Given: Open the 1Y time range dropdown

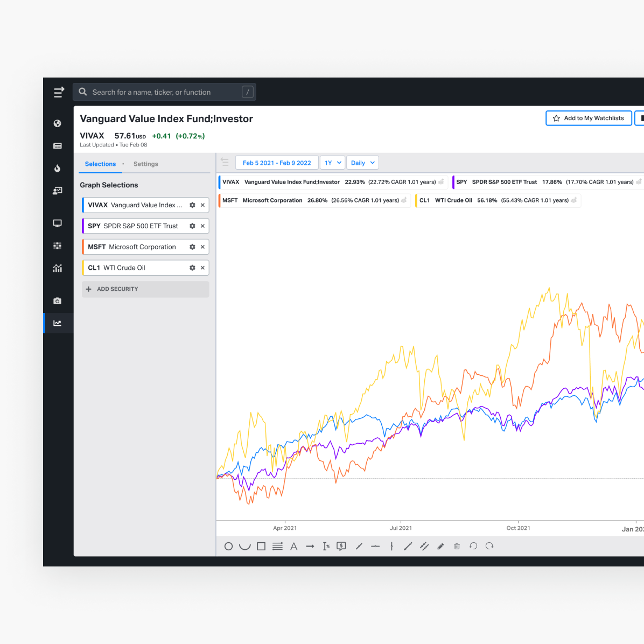Looking at the screenshot, I should click(x=332, y=163).
